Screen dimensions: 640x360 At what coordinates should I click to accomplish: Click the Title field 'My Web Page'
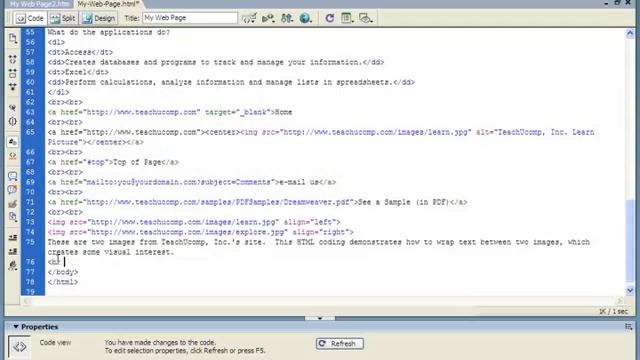(190, 18)
